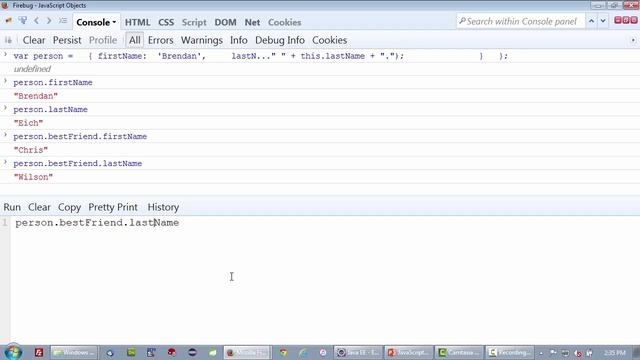Toggle the Debug Info console filter
This screenshot has width=640, height=360.
[x=280, y=40]
